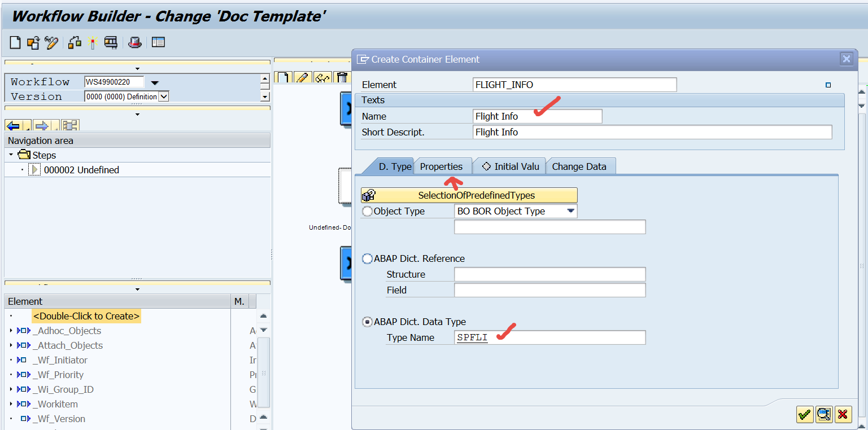Select the Object Type radio button
The image size is (868, 430).
[368, 212]
